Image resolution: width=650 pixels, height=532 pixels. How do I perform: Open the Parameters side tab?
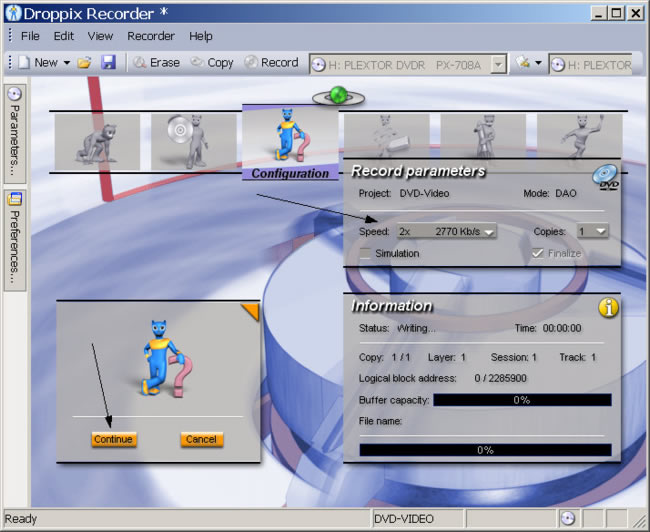click(15, 134)
